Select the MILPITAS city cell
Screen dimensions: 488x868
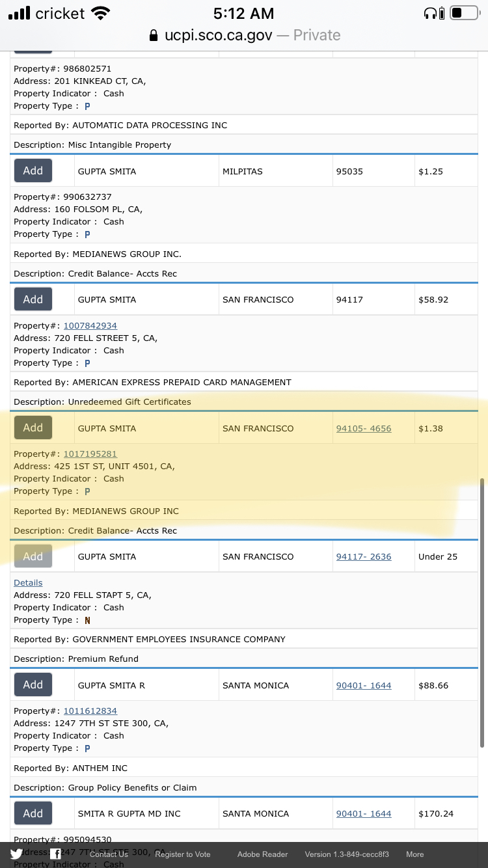click(275, 171)
